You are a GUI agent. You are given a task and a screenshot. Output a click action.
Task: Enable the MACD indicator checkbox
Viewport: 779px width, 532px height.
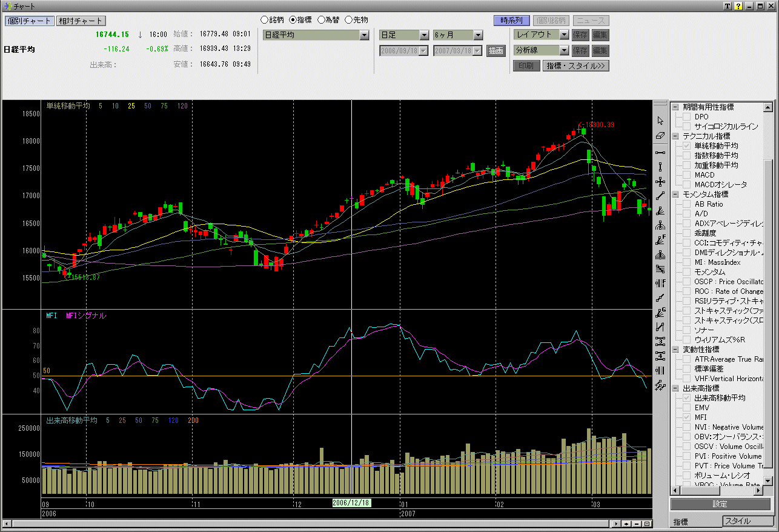(687, 175)
